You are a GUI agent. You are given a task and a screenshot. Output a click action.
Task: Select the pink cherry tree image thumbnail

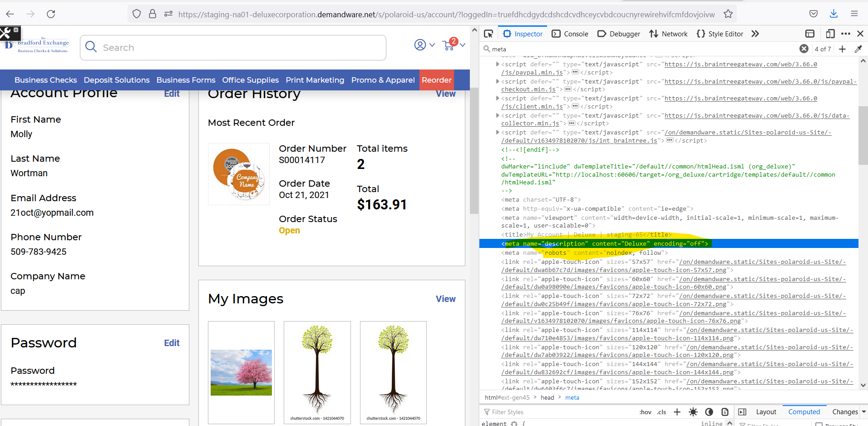click(x=241, y=372)
